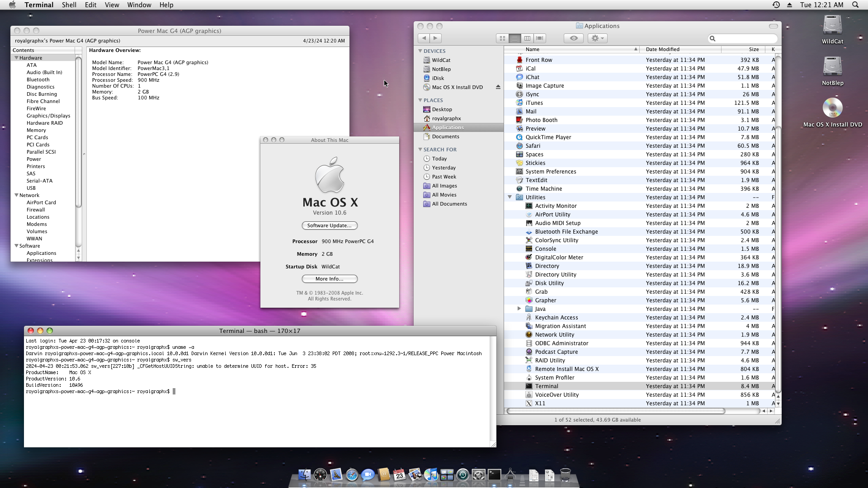This screenshot has height=488, width=868.
Task: Collapse Hardware section in System Profiler
Action: tap(16, 58)
